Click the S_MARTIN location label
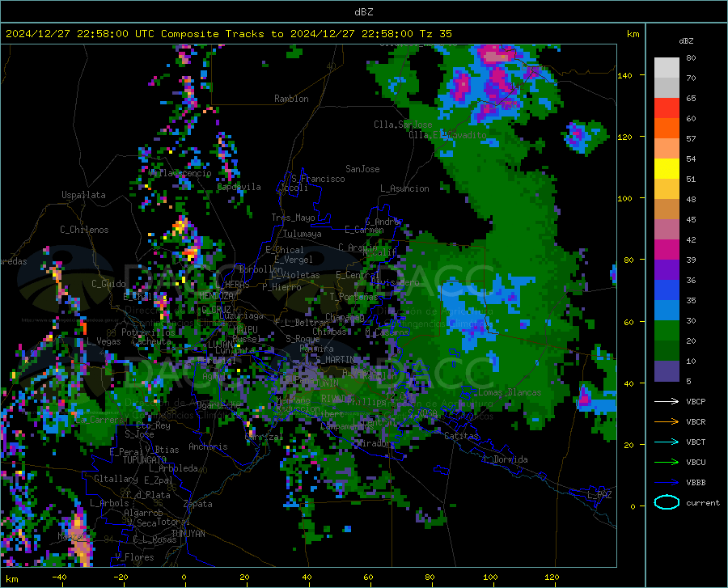This screenshot has height=588, width=728. (335, 360)
